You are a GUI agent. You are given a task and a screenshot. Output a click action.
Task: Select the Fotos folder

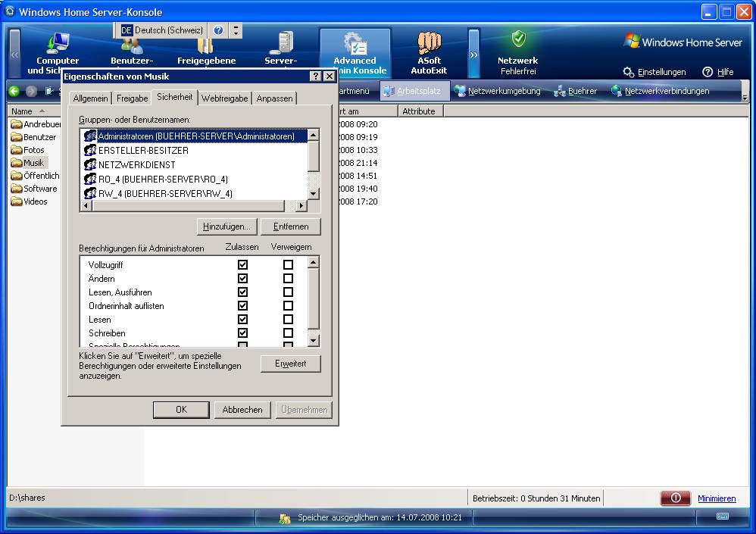[27, 151]
